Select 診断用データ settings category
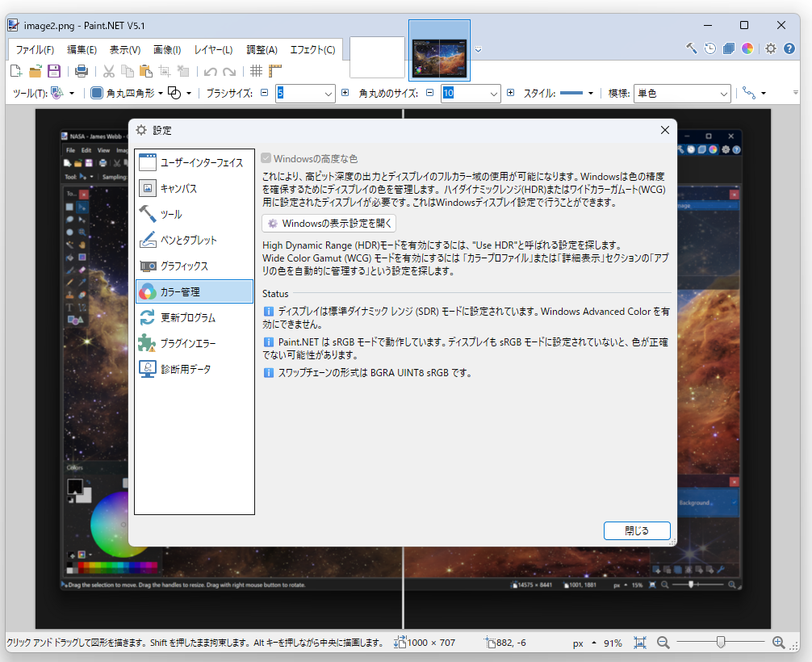 tap(195, 369)
